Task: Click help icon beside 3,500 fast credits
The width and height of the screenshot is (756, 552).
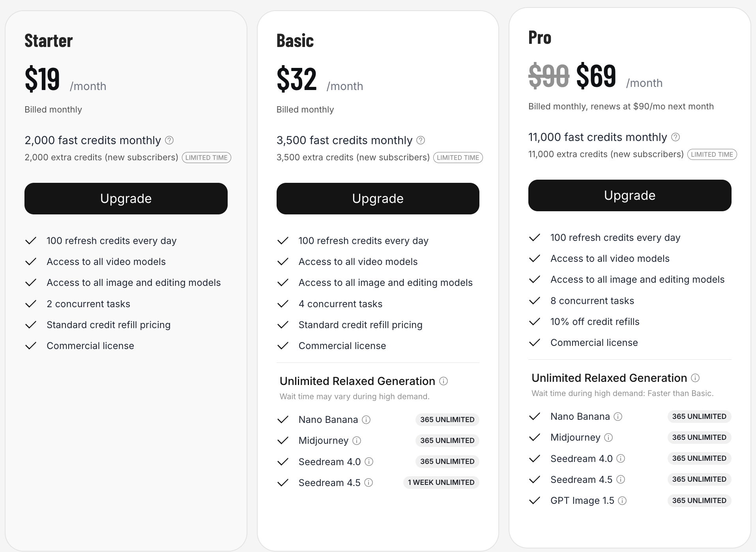Action: (421, 140)
